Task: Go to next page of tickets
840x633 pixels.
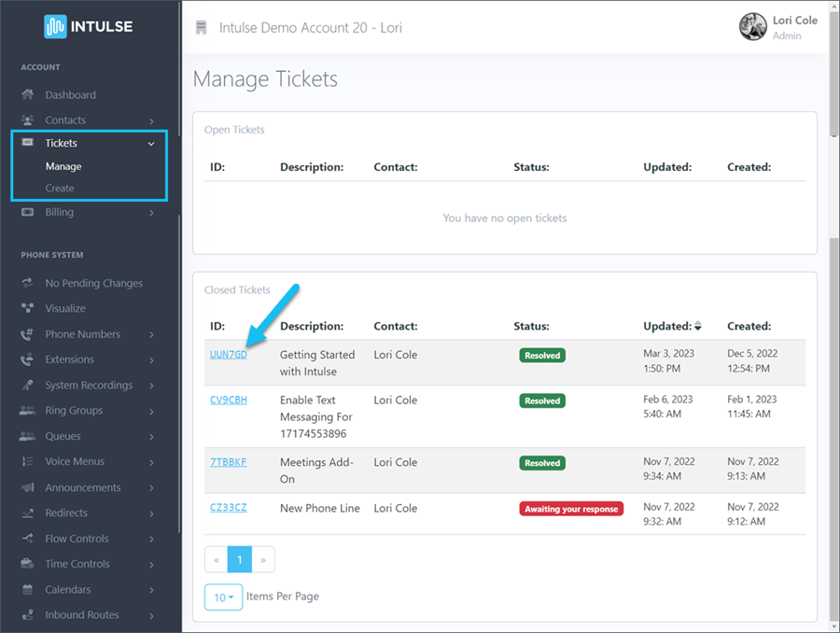Action: point(263,559)
